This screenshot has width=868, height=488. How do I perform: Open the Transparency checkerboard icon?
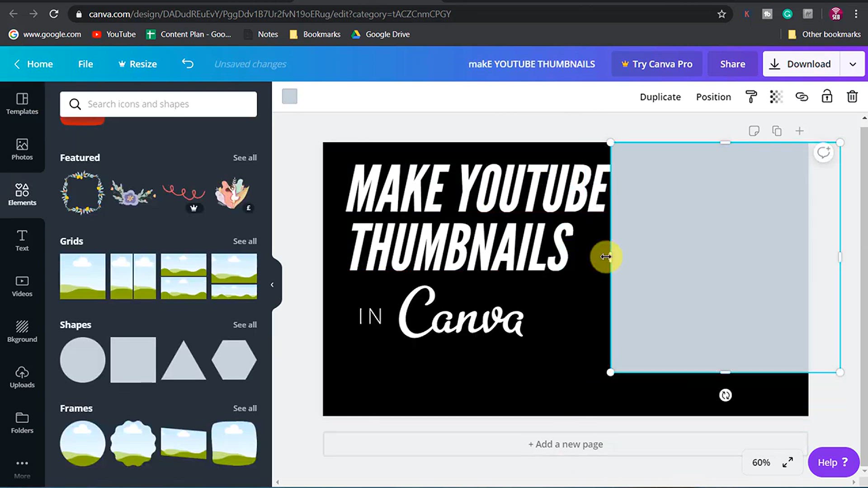(776, 97)
